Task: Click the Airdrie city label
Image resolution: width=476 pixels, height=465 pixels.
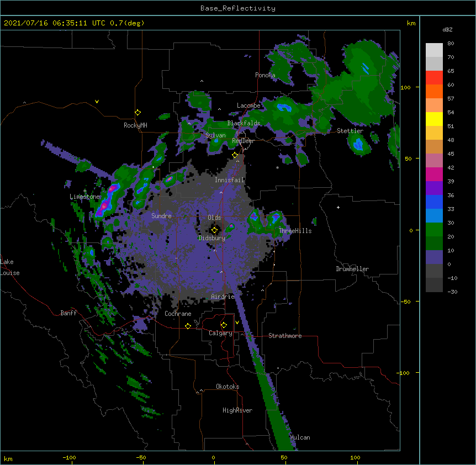Action: (x=223, y=297)
